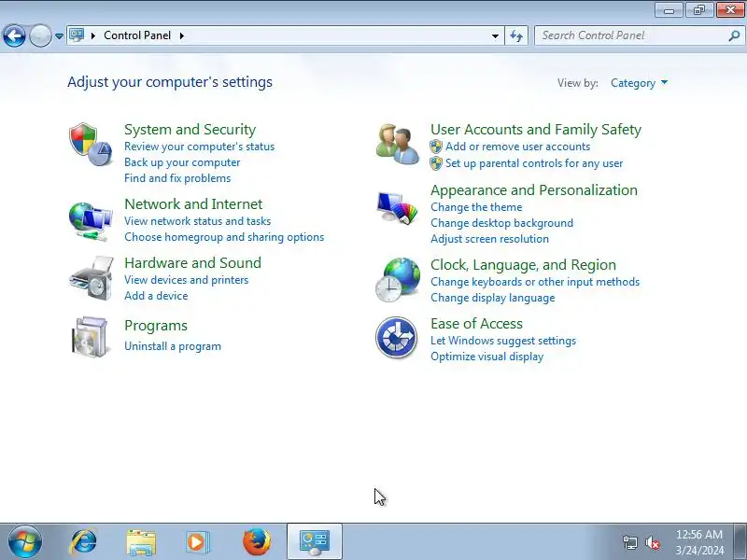This screenshot has width=747, height=560.
Task: Click the taskbar clock and date
Action: 699,542
